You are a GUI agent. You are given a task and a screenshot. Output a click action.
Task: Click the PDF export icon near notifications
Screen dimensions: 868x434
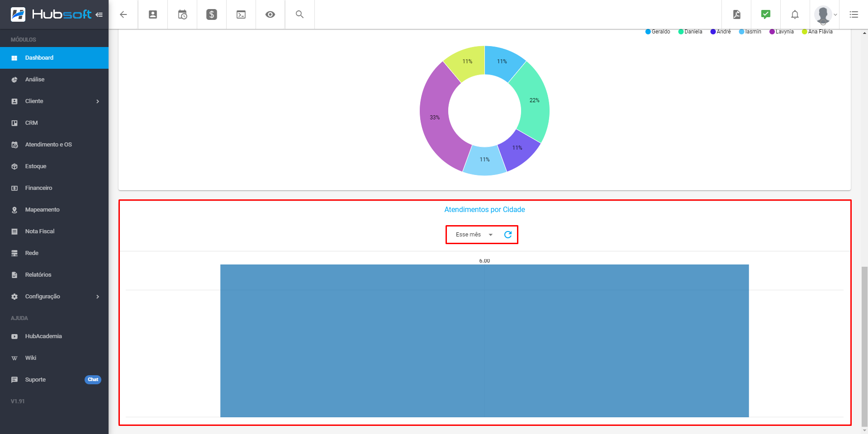click(x=736, y=14)
